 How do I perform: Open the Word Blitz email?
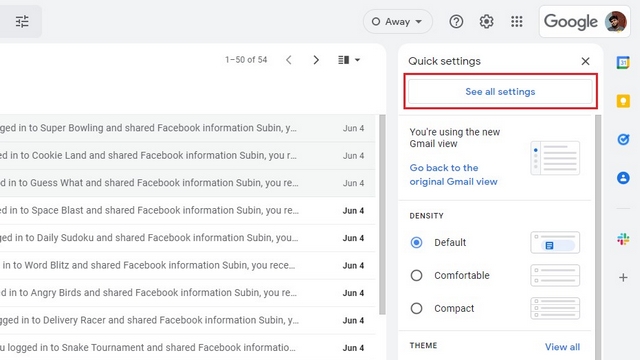tap(187, 265)
